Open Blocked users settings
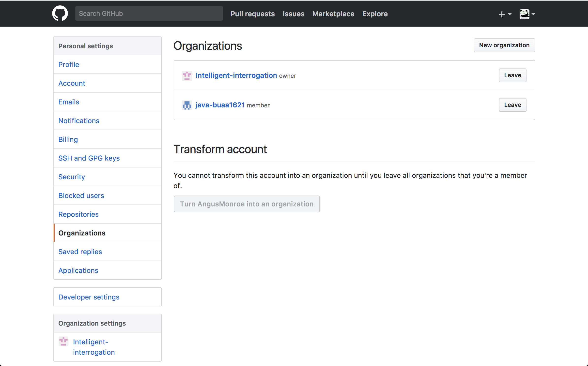588x366 pixels. pyautogui.click(x=108, y=196)
